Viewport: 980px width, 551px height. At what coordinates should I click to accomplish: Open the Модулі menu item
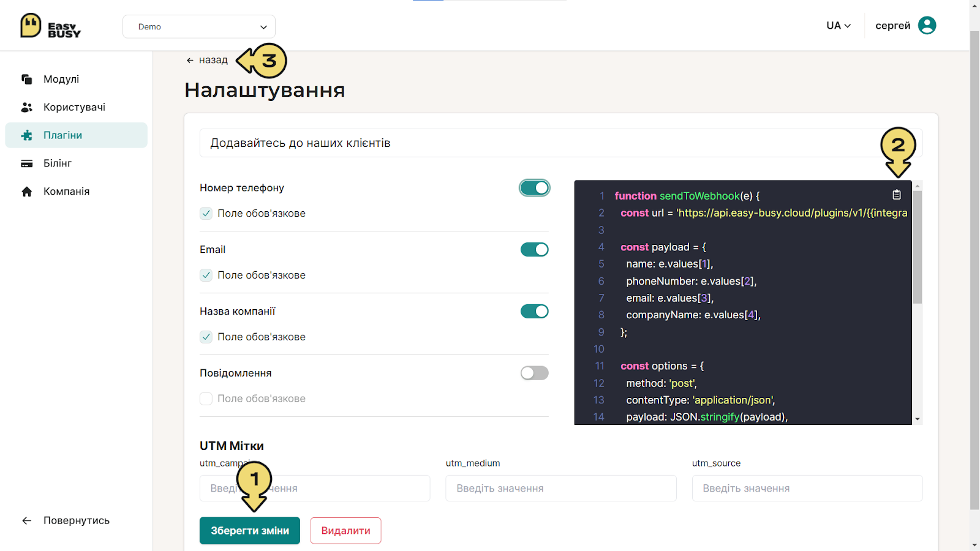(x=77, y=79)
